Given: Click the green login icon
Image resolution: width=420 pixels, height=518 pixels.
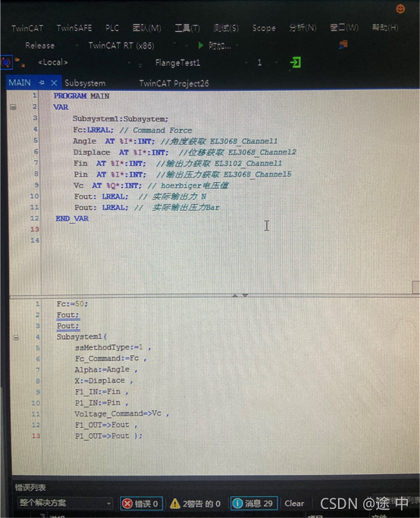Looking at the screenshot, I should [x=295, y=62].
